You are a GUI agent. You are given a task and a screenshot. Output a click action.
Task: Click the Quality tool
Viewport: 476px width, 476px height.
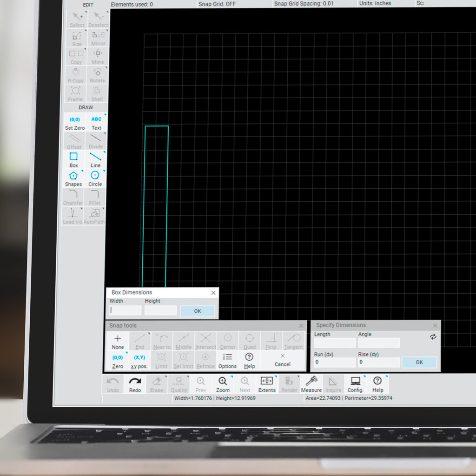179,384
